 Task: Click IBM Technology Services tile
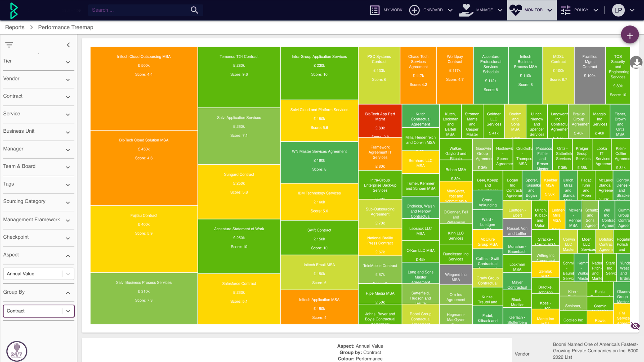pos(319,202)
